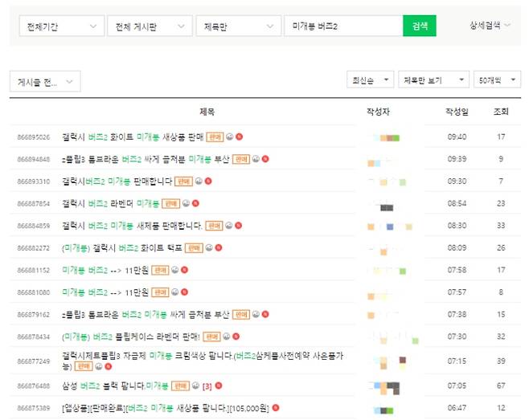The height and width of the screenshot is (420, 529).
Task: Click the red N badge on post 866884859
Action: (x=239, y=226)
